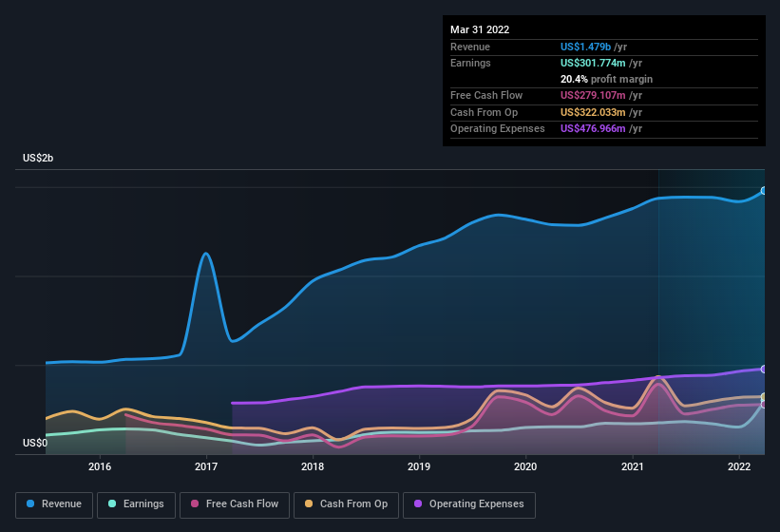Viewport: 780px width, 532px height.
Task: Click the US$1.479b revenue value
Action: click(x=585, y=47)
